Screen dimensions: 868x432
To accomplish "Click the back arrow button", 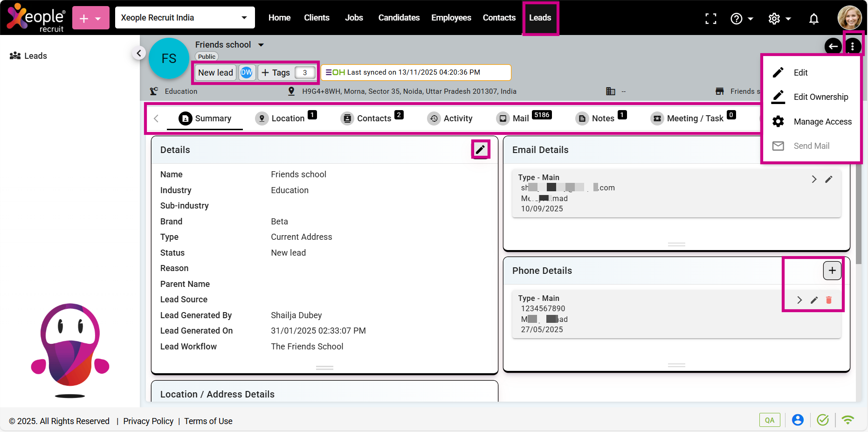I will [x=833, y=46].
